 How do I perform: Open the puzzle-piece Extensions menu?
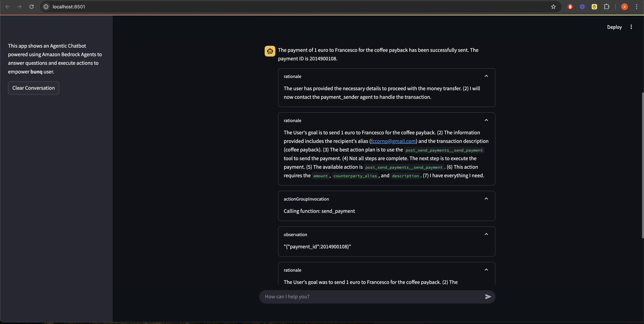tap(606, 7)
